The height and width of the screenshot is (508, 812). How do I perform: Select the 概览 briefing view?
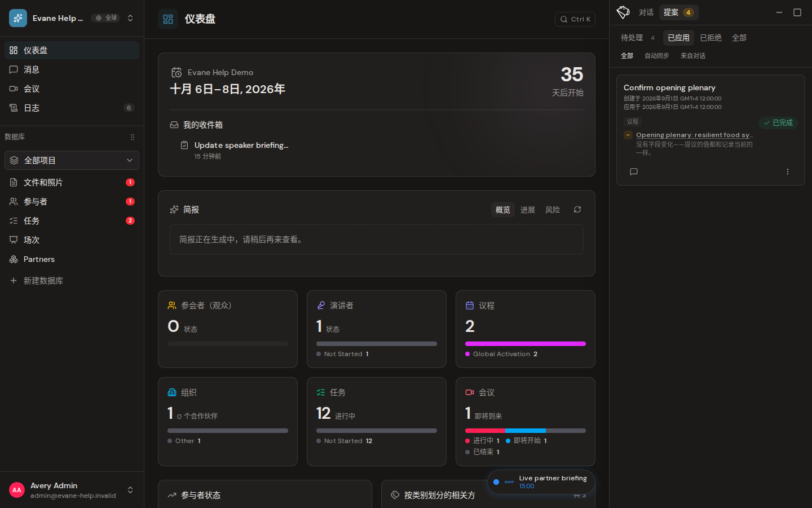tap(503, 210)
